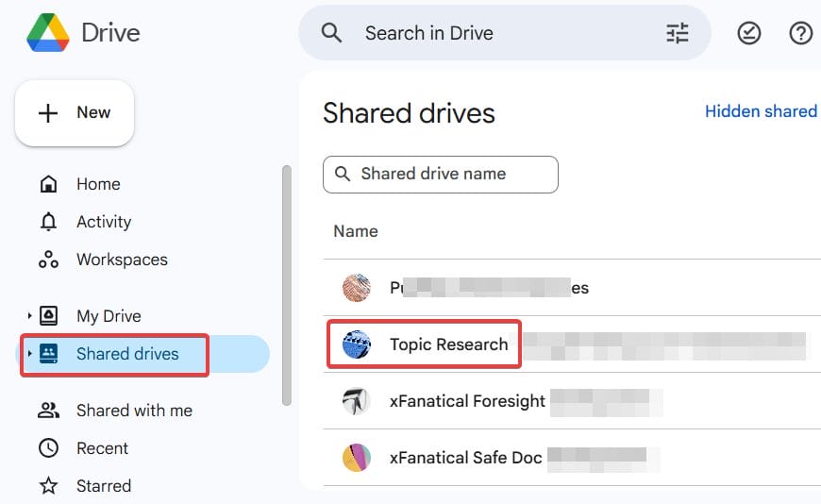Click the Shared drives icon in the sidebar
This screenshot has height=504, width=821.
coord(49,354)
